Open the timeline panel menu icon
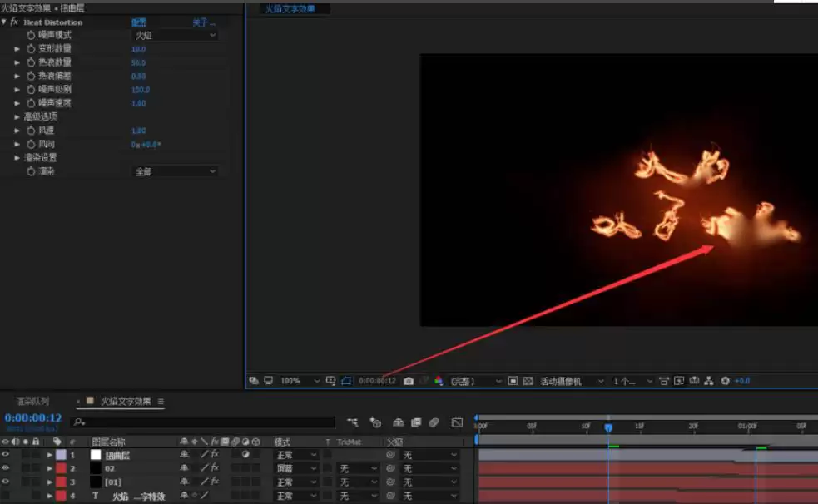 (x=161, y=402)
